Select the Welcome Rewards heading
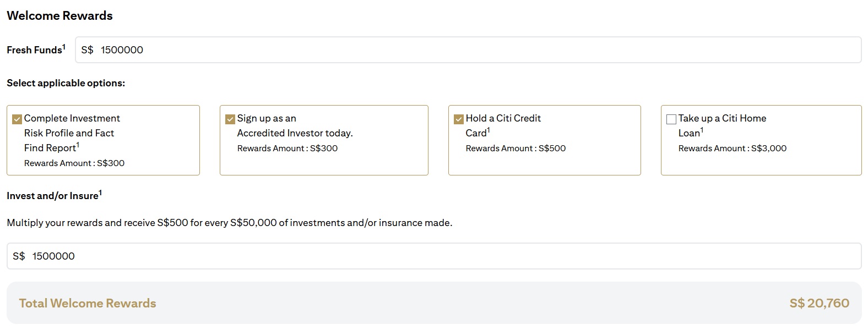This screenshot has height=330, width=868. pyautogui.click(x=59, y=15)
